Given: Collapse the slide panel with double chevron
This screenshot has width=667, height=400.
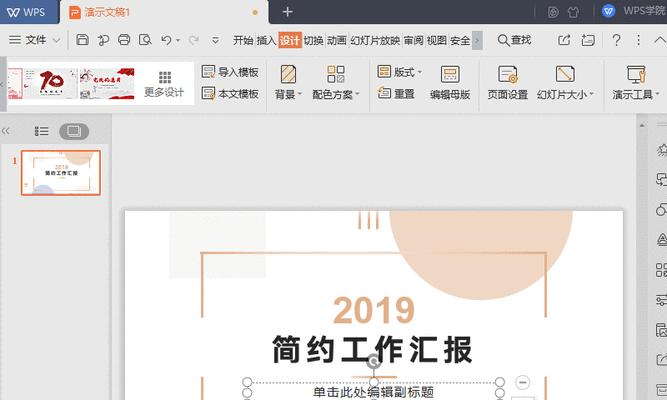Looking at the screenshot, I should click(x=6, y=131).
